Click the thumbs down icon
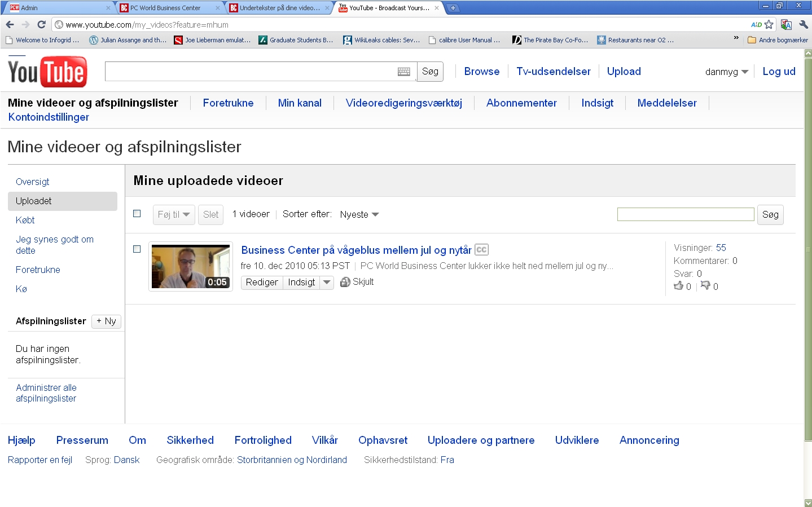The image size is (812, 507). point(705,286)
